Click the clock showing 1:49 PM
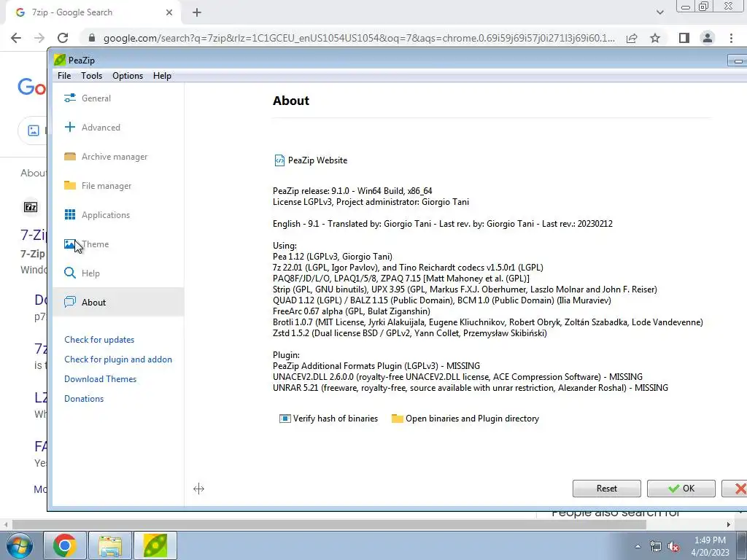Viewport: 747px width, 560px height. pyautogui.click(x=710, y=540)
